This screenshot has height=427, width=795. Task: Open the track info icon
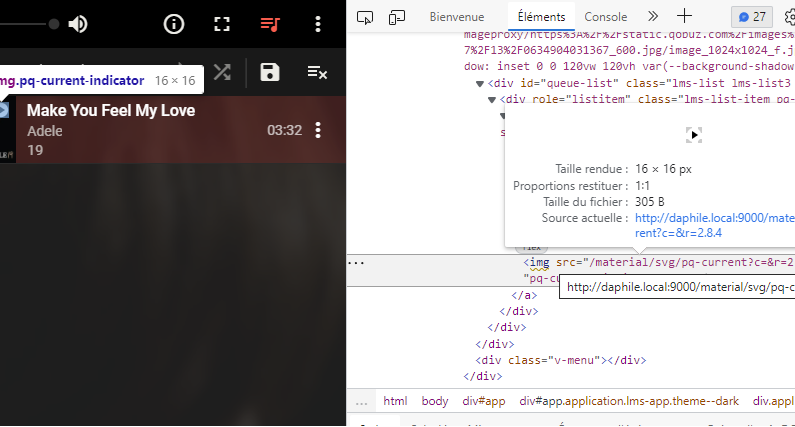click(x=174, y=24)
